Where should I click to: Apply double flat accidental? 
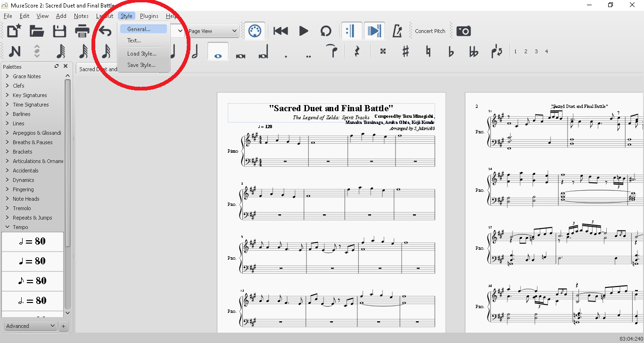(x=474, y=51)
